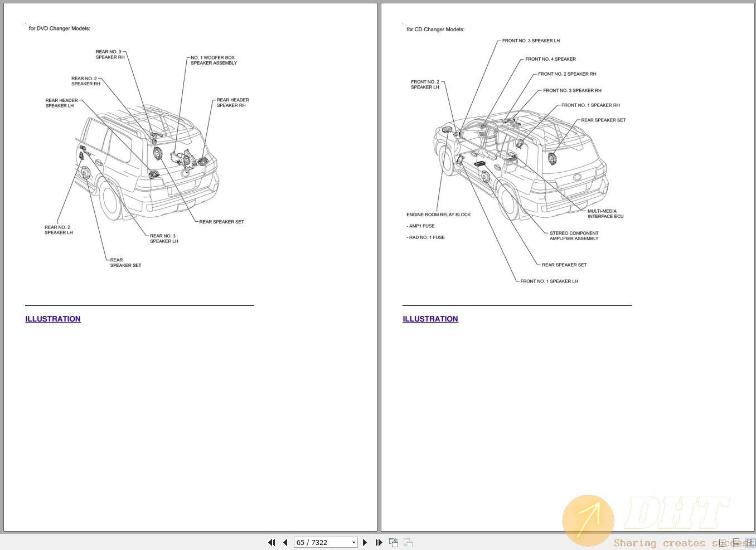This screenshot has width=756, height=550.
Task: Click the 'FRONT NO. 2 SPEAKER RH' label
Action: (567, 74)
